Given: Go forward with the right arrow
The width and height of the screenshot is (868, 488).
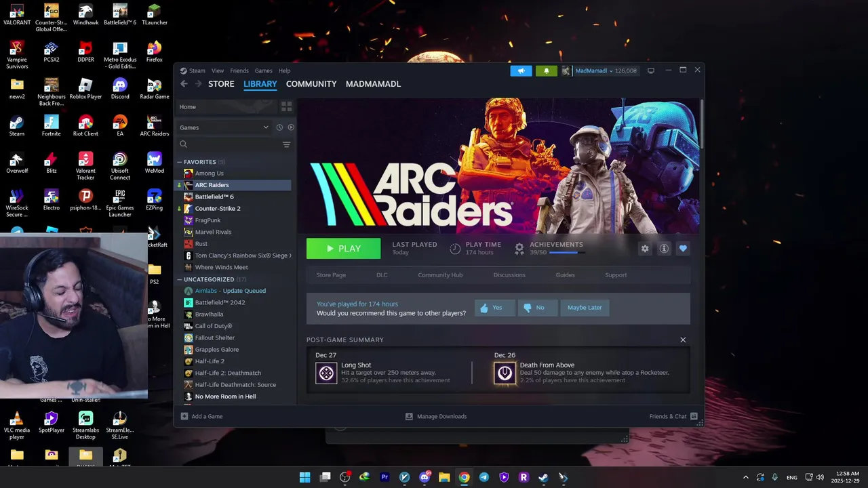Looking at the screenshot, I should tap(198, 84).
